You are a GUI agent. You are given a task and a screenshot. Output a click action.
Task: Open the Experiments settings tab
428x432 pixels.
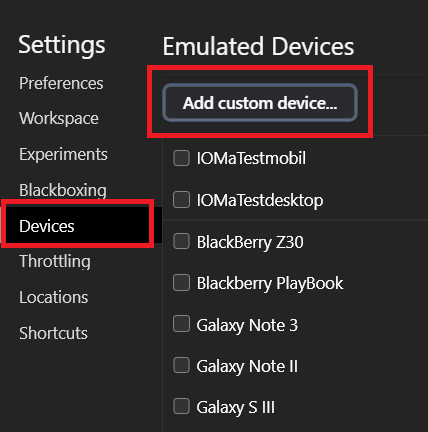[63, 154]
